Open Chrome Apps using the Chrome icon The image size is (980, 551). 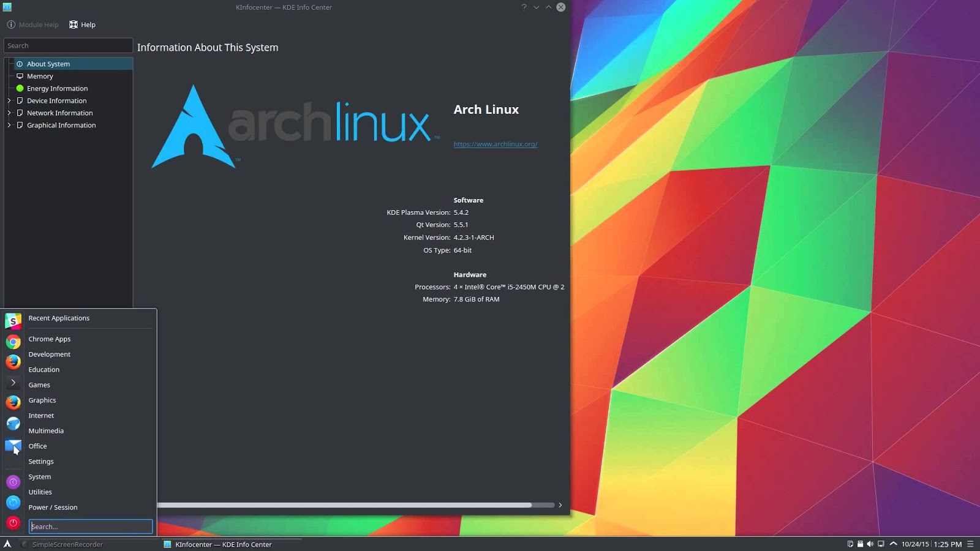(13, 342)
